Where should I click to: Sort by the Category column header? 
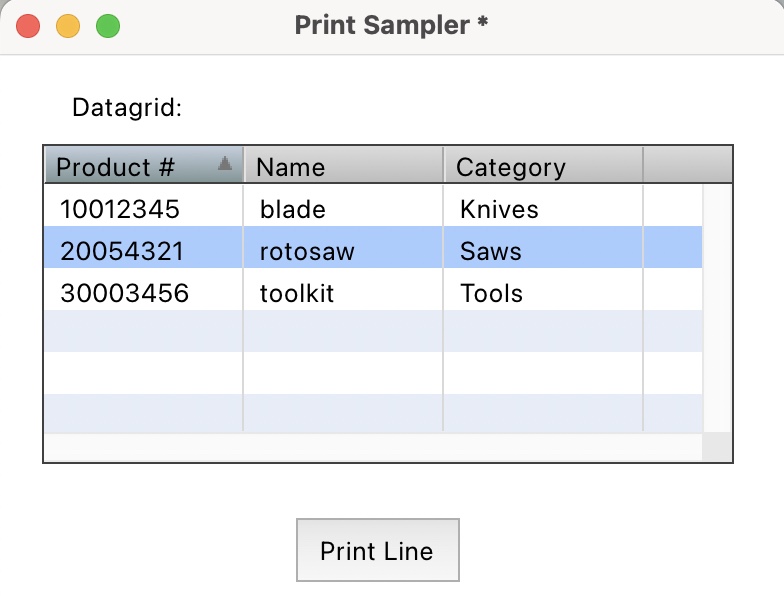(x=542, y=166)
